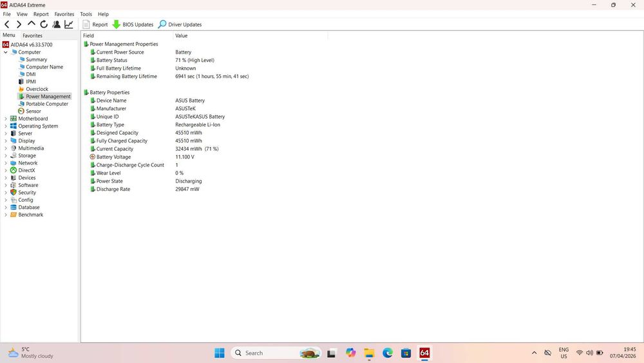Expand the Network node
The width and height of the screenshot is (644, 363).
5,163
